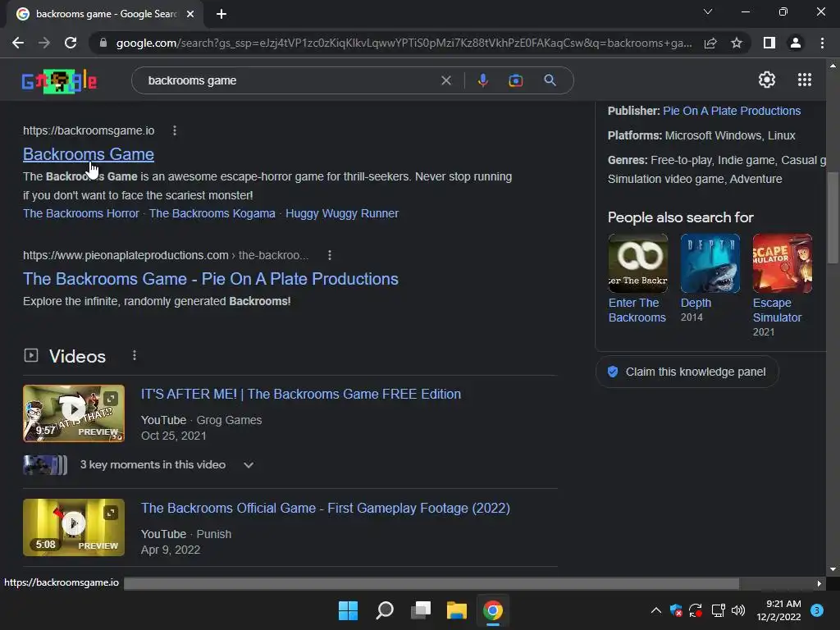
Task: Click the Google doodle logo
Action: tap(59, 81)
